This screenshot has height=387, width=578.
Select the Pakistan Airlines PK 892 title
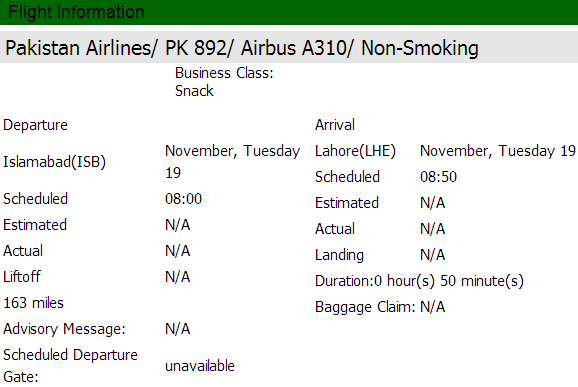[242, 48]
